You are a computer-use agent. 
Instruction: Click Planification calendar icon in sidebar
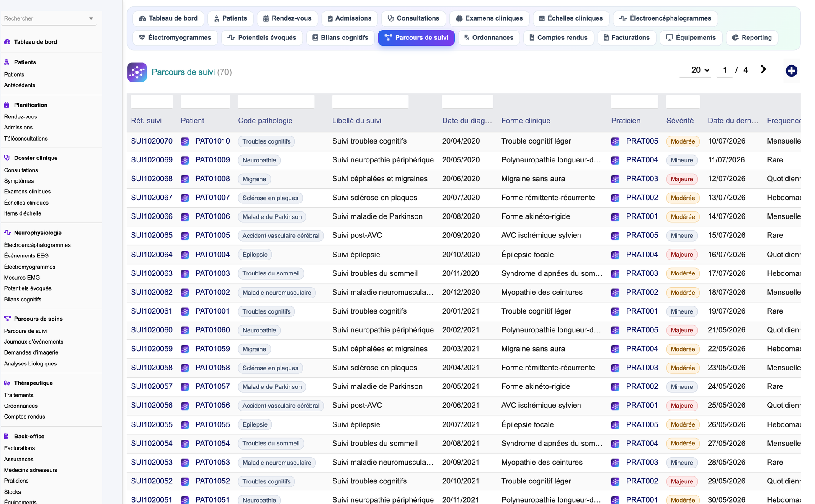[7, 105]
